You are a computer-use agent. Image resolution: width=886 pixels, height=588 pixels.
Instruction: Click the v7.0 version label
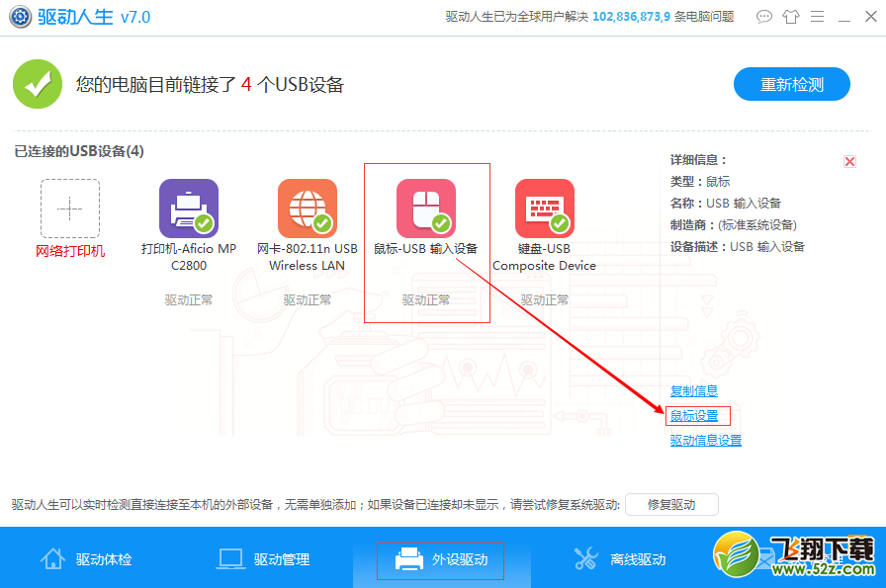135,18
